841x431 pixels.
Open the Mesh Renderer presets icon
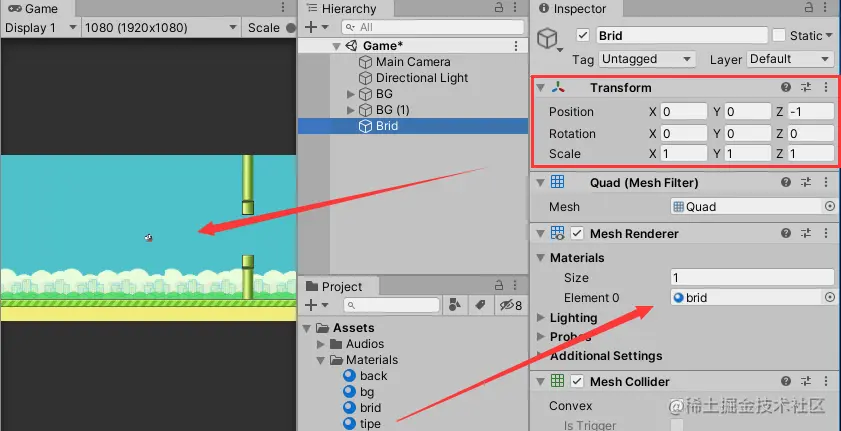(806, 233)
